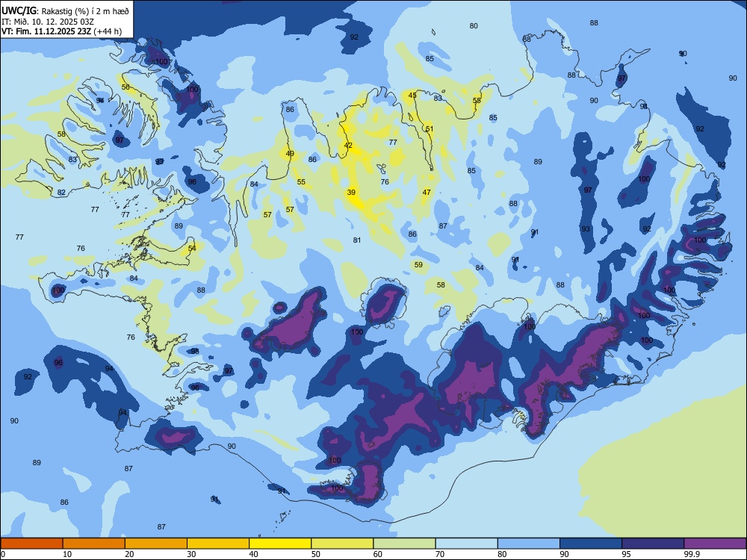This screenshot has width=747, height=560.
Task: Click the orange 10–20 legend swatch
Action: [94, 544]
